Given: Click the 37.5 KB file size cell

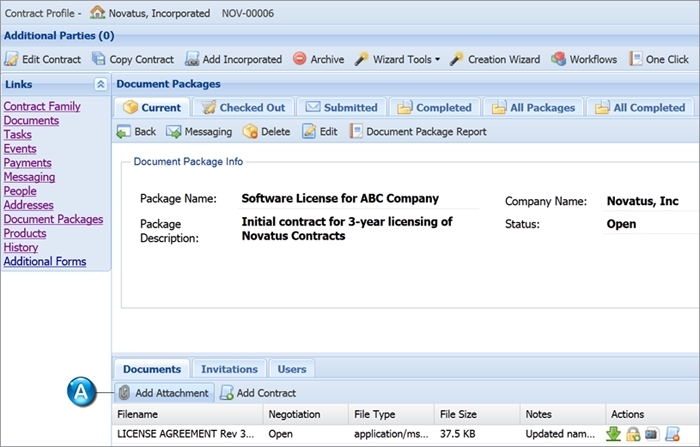Looking at the screenshot, I should pos(477,434).
